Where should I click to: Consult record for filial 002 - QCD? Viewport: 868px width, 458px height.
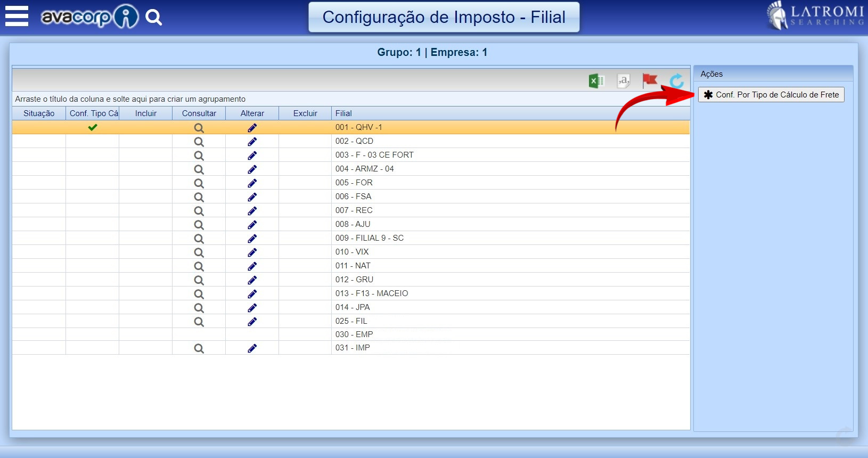pyautogui.click(x=199, y=142)
